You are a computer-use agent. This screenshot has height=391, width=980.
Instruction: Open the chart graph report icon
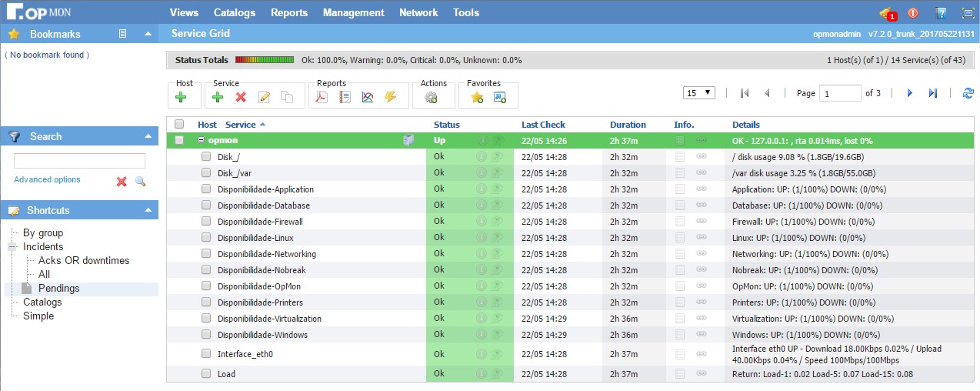pos(368,97)
